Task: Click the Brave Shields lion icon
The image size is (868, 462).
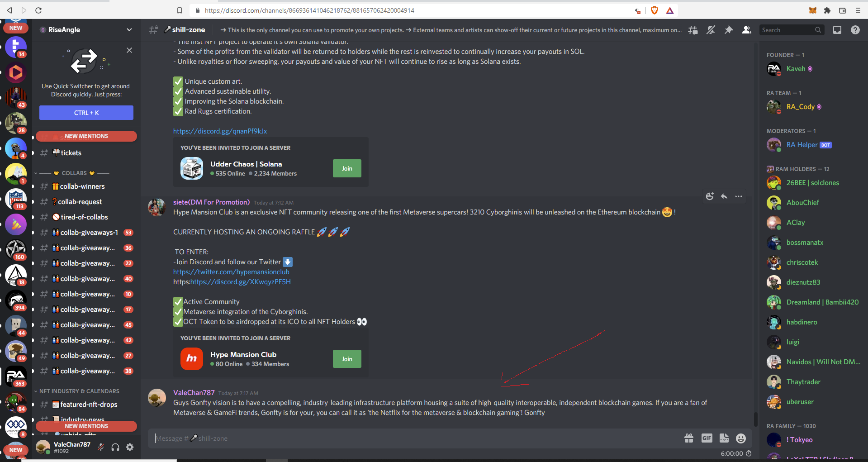Action: (654, 10)
